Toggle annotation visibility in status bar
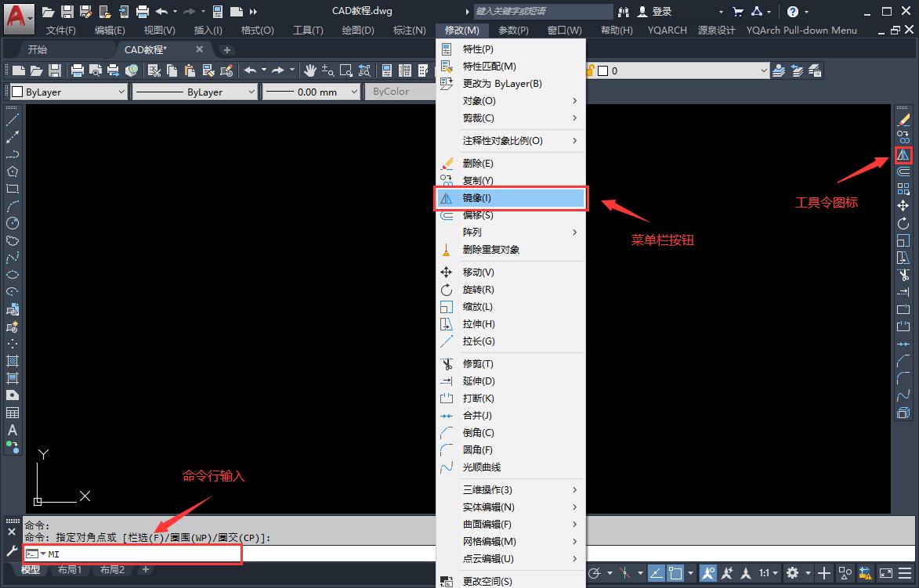Viewport: 919px width, 588px height. click(708, 572)
